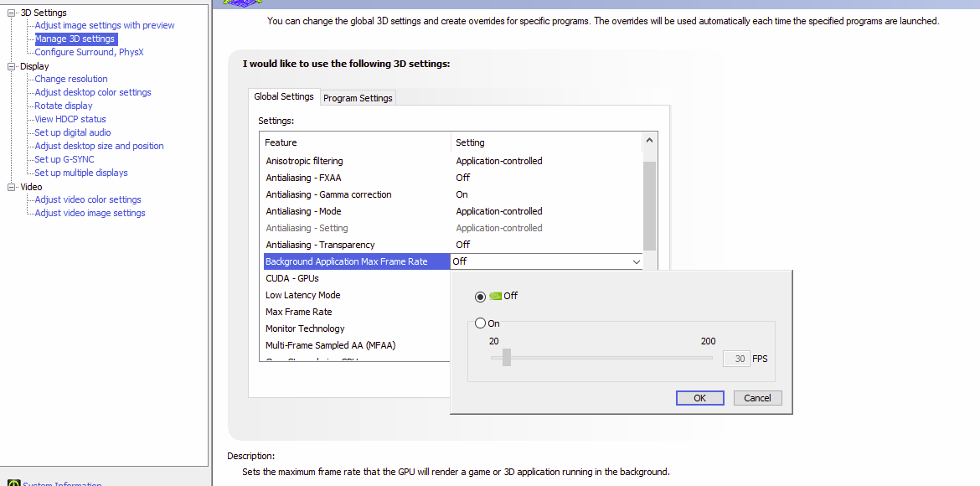
Task: Select the Antialiasing - Mode row
Action: click(451, 211)
